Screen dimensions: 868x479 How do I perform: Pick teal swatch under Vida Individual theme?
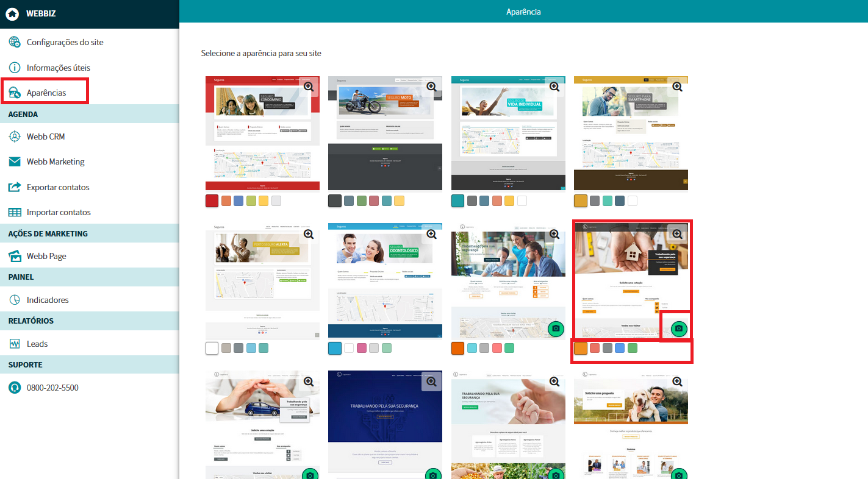click(x=457, y=200)
